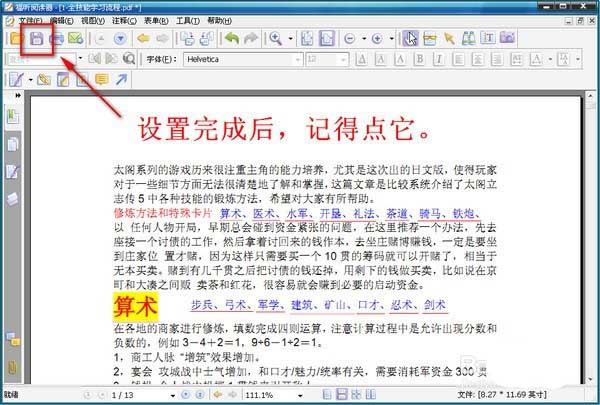Toggle italic formatting I button
Viewport: 600px width, 405px height.
(x=439, y=59)
